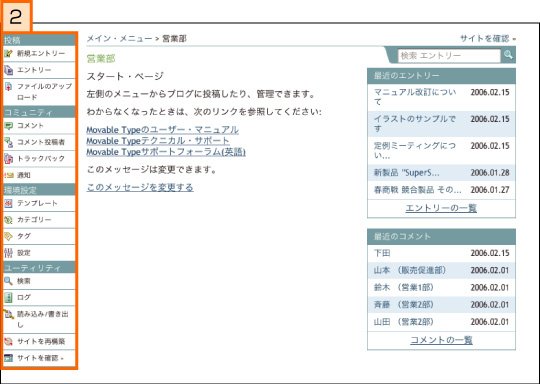Open recent comment by 山田 (営業2部)
Viewport: 540px width, 384px height.
click(404, 322)
